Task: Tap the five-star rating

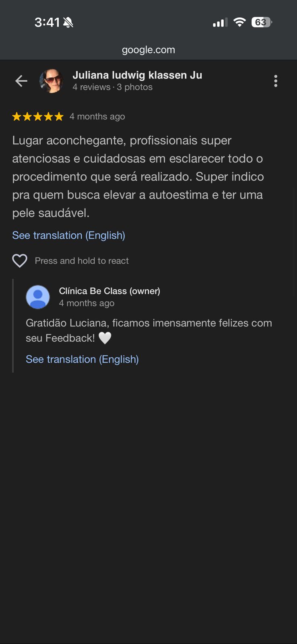Action: coord(38,117)
